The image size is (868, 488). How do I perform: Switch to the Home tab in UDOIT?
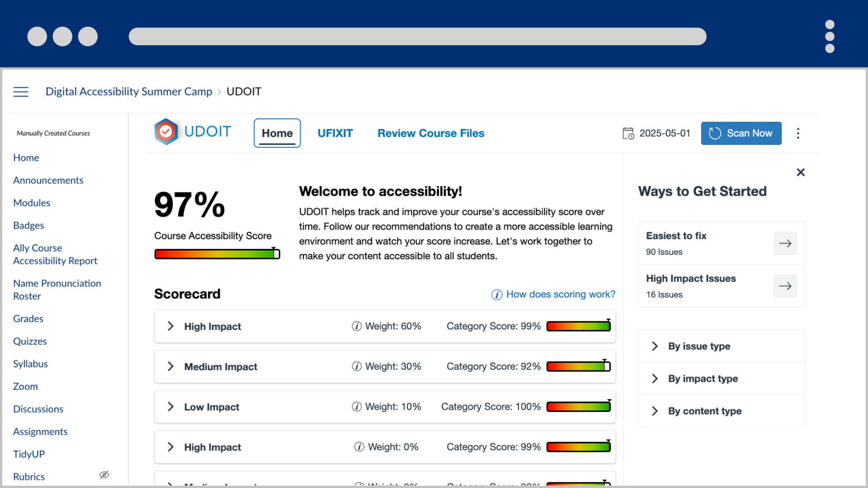pyautogui.click(x=277, y=133)
